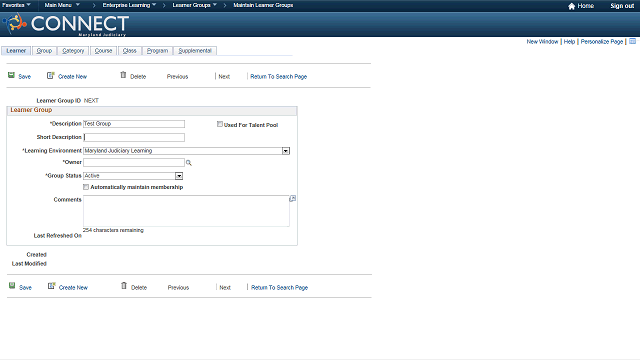
Task: Open the Main Menu dropdown
Action: [62, 5]
